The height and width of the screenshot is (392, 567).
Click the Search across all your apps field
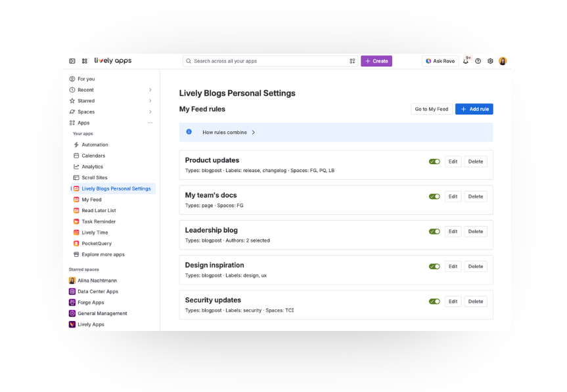pos(270,61)
